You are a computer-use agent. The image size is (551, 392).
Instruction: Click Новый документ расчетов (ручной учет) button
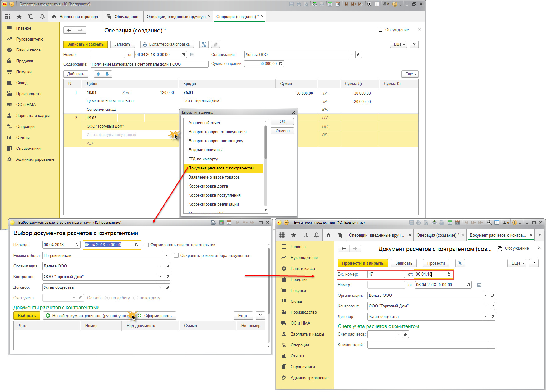(87, 316)
